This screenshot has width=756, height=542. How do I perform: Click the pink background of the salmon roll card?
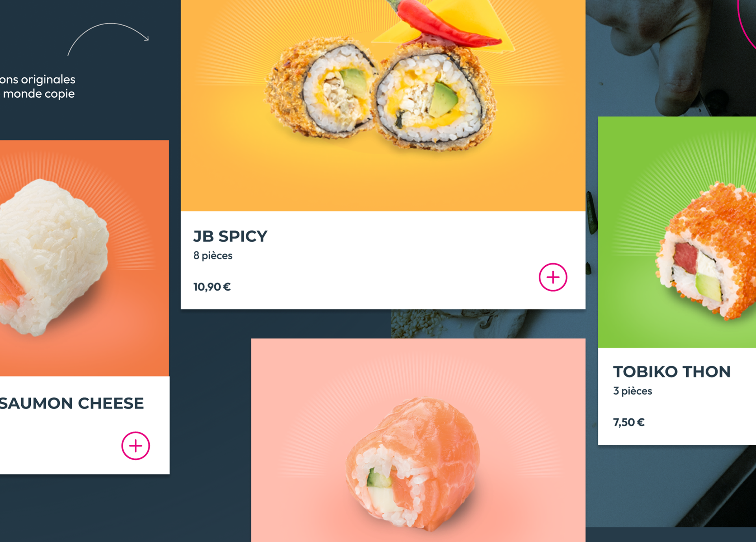299,378
